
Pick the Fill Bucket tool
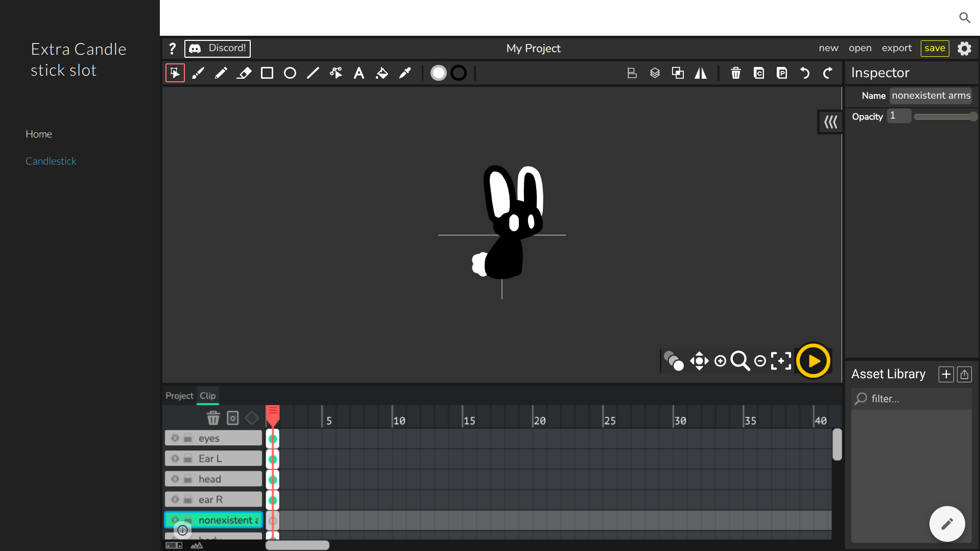[381, 73]
